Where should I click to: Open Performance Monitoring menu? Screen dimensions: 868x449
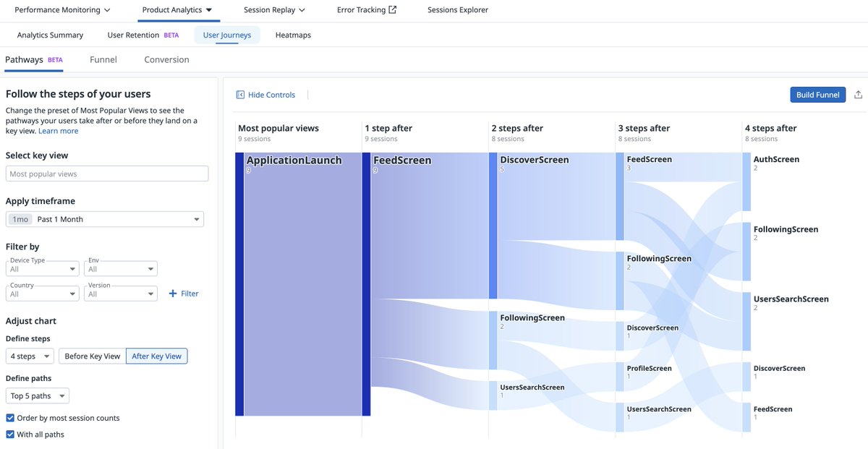coord(62,10)
